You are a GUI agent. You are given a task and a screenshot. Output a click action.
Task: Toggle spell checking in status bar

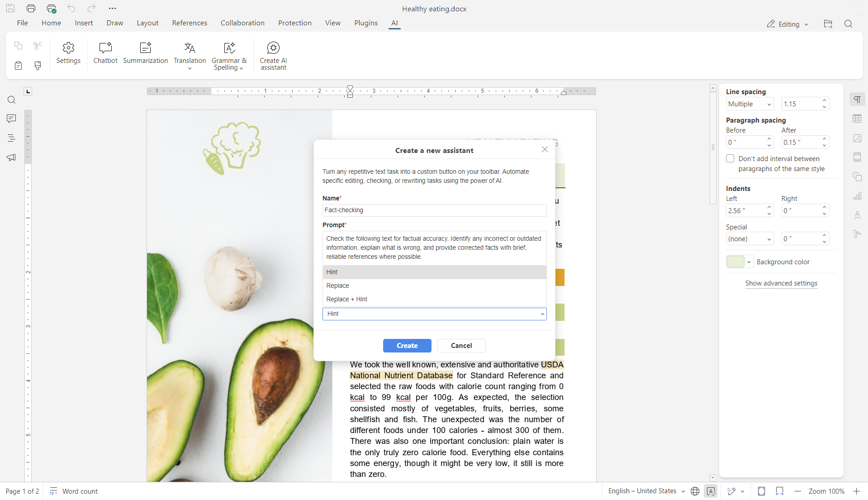711,491
